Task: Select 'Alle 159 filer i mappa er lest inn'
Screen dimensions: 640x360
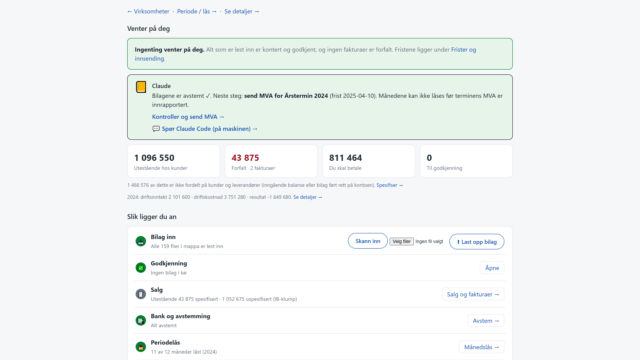Action: pyautogui.click(x=187, y=247)
